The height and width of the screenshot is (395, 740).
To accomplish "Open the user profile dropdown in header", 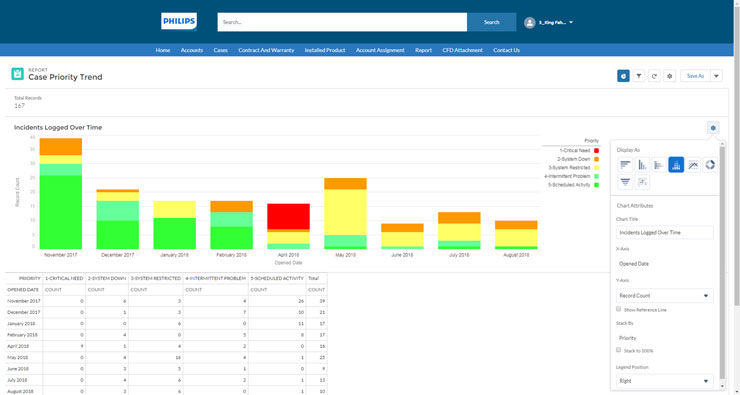I will click(548, 22).
